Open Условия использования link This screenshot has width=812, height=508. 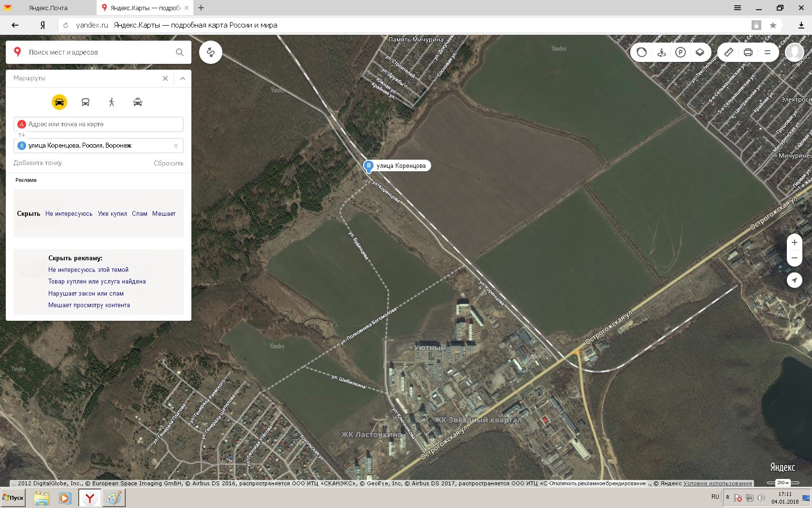[x=718, y=483]
